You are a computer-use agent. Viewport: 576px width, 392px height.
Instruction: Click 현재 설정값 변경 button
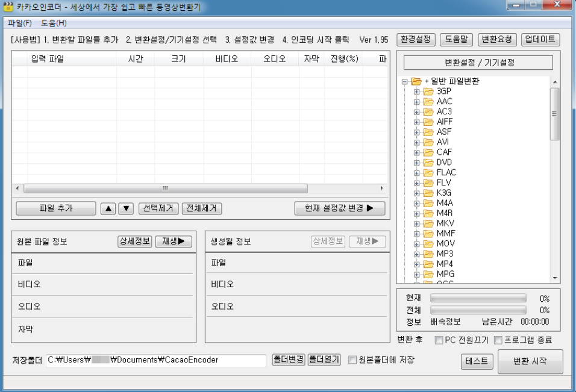point(339,208)
